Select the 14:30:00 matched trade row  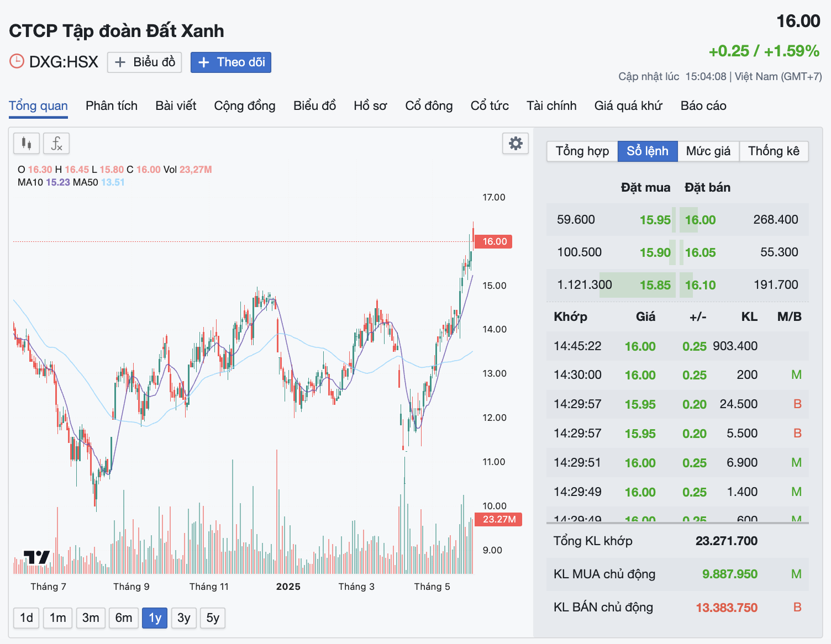coord(677,375)
